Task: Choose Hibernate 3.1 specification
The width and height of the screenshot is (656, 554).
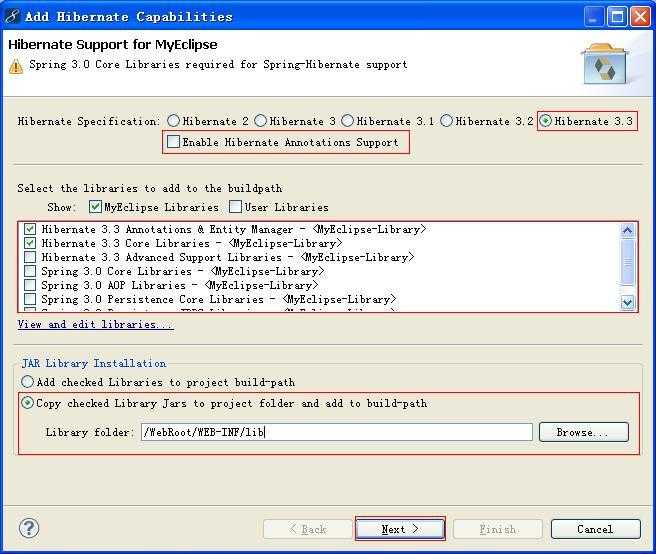Action: (x=347, y=121)
